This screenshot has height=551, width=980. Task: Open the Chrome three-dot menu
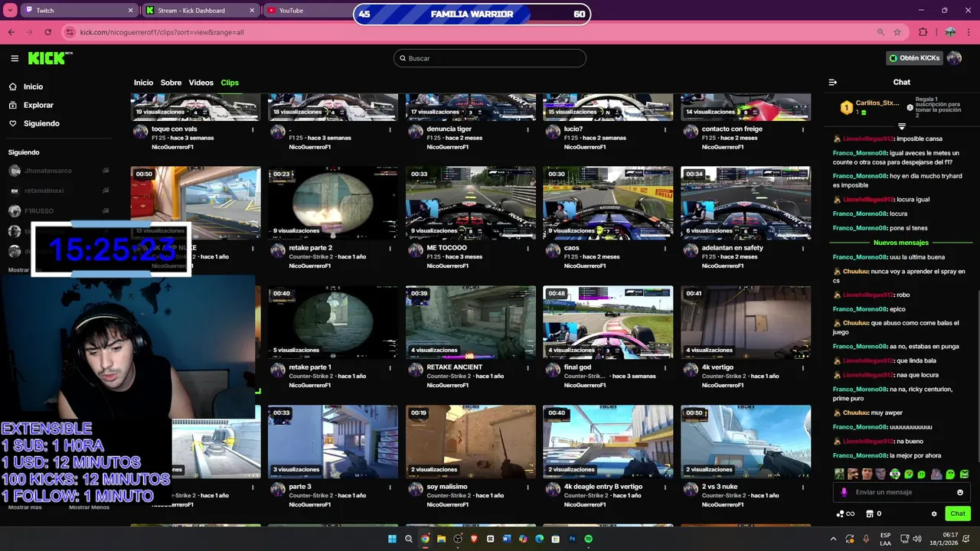coord(969,32)
